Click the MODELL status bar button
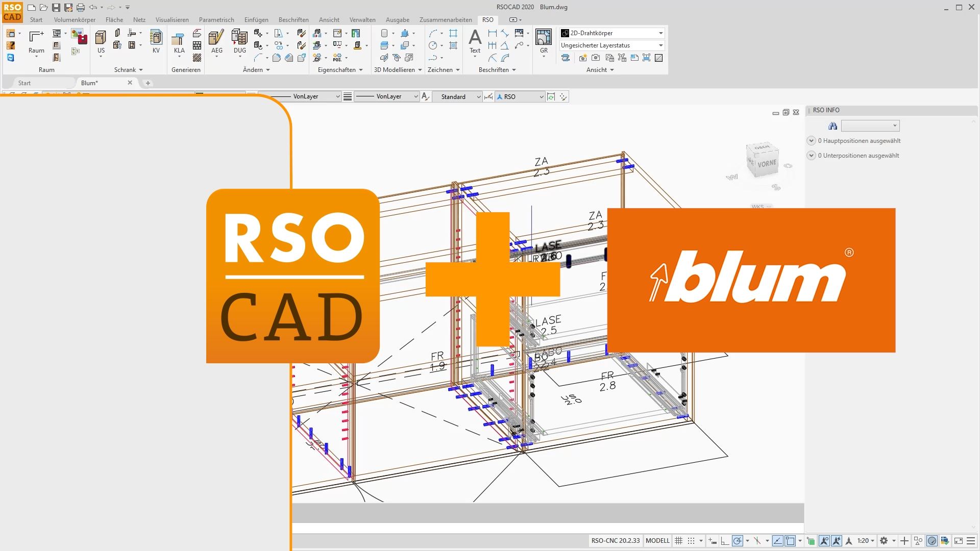 pyautogui.click(x=657, y=541)
